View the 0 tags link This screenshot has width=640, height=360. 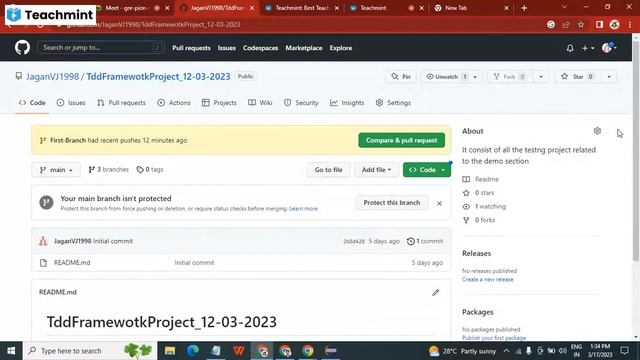coord(150,169)
